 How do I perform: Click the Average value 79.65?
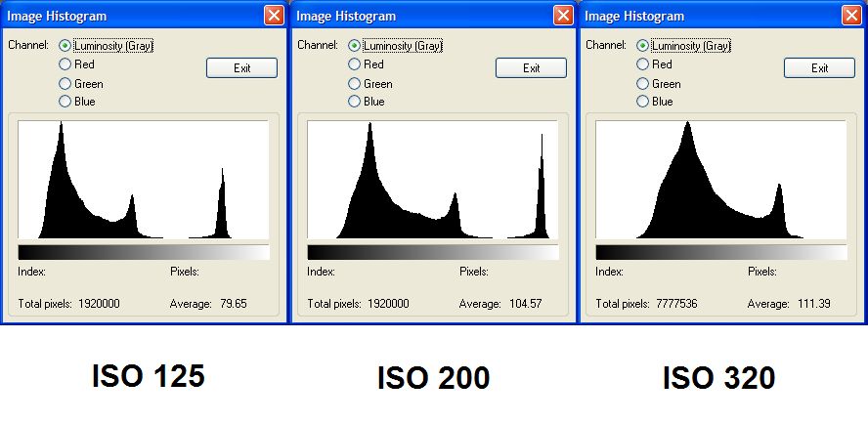[x=233, y=304]
